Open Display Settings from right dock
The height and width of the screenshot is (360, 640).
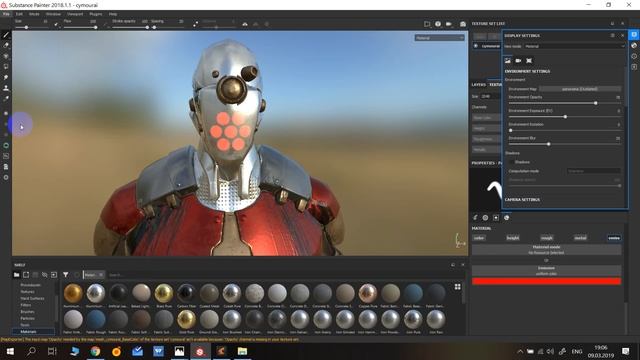pos(634,35)
